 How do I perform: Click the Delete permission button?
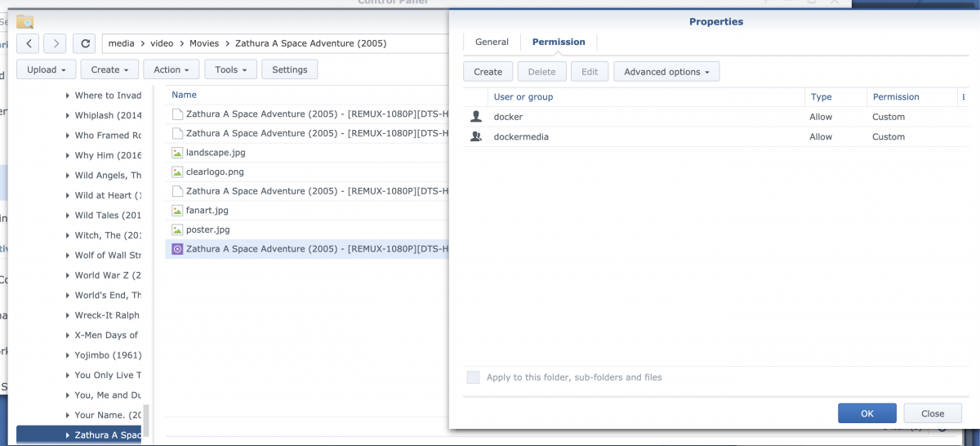coord(541,72)
